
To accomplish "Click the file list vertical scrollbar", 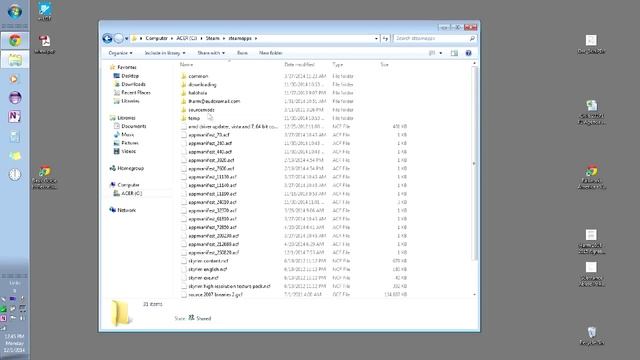I will (474, 163).
